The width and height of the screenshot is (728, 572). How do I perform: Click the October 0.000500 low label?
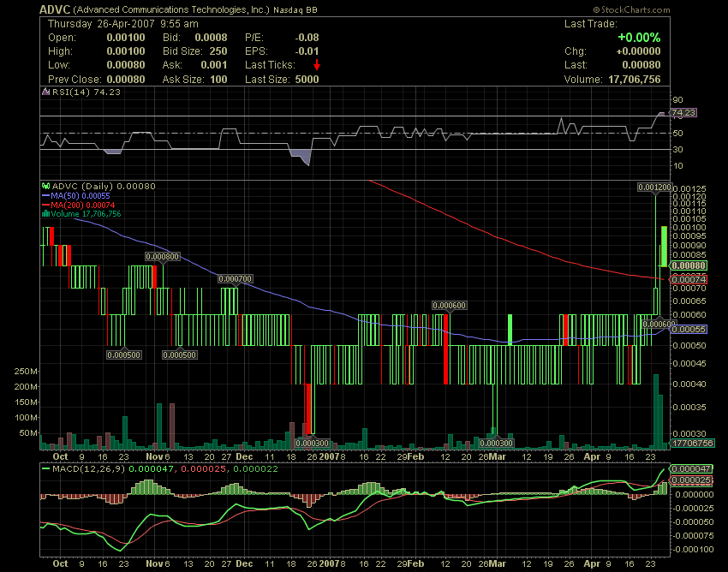point(124,355)
